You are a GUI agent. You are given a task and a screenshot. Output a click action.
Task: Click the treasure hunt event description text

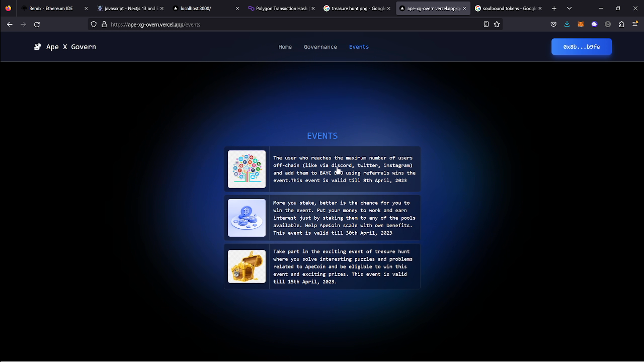[343, 266]
